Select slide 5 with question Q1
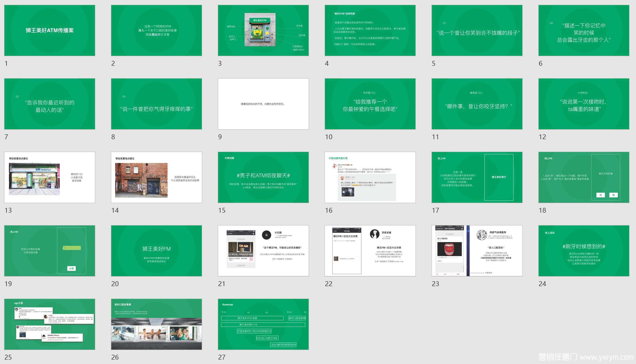636x364 pixels. 477,30
